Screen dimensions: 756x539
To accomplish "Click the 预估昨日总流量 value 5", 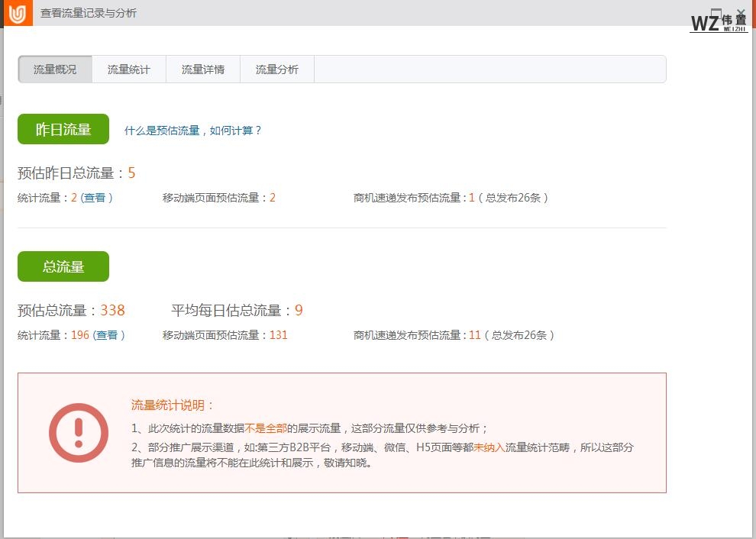I will pyautogui.click(x=131, y=173).
